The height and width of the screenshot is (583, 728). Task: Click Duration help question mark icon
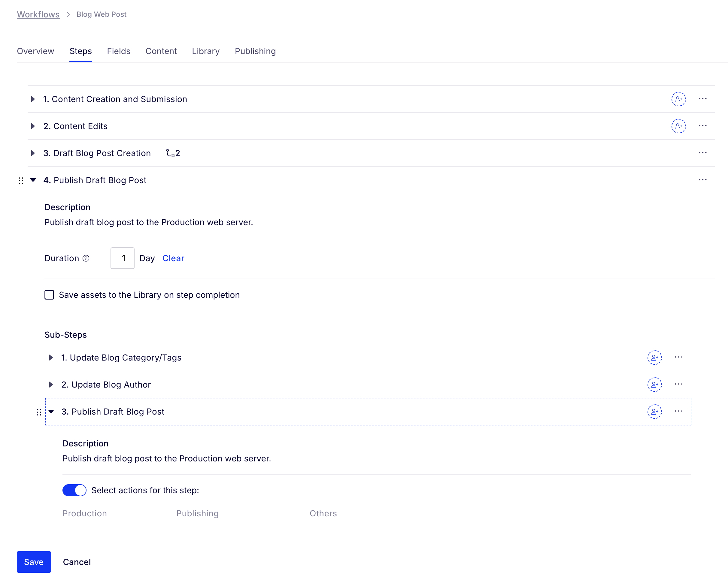point(86,258)
